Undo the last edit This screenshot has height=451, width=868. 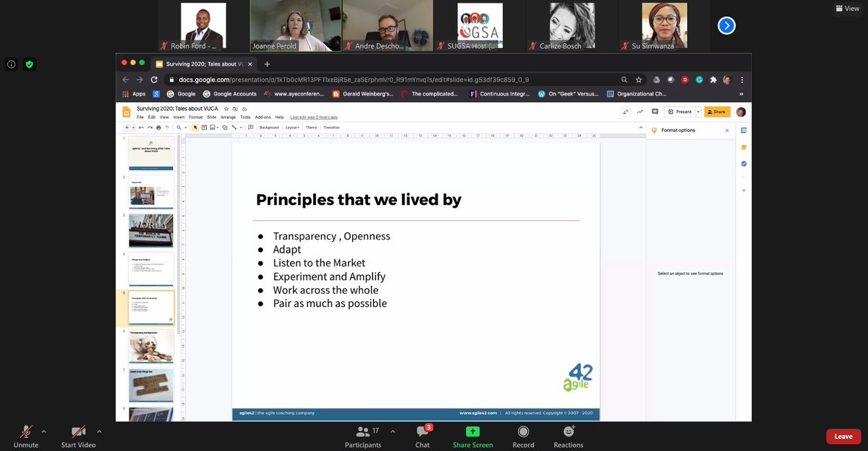pyautogui.click(x=141, y=128)
